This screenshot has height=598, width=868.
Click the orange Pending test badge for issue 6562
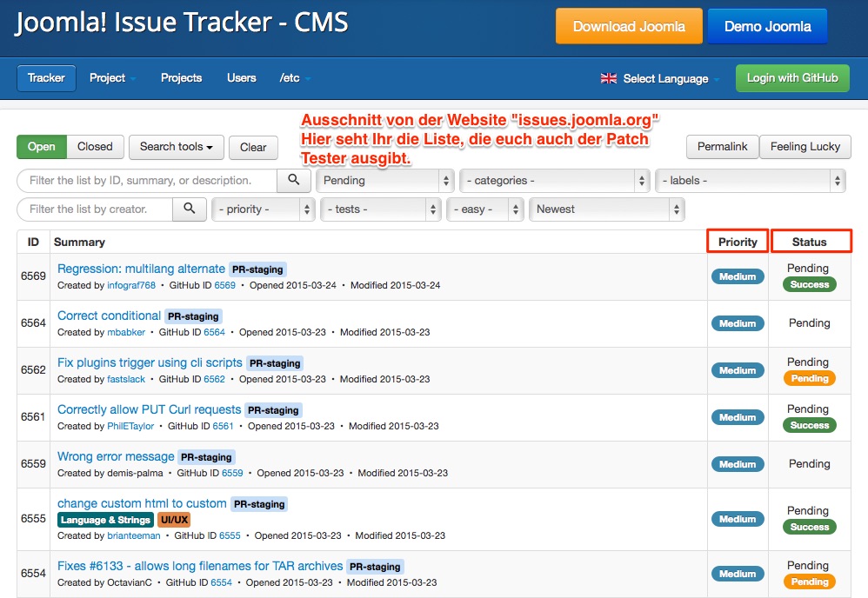point(810,378)
